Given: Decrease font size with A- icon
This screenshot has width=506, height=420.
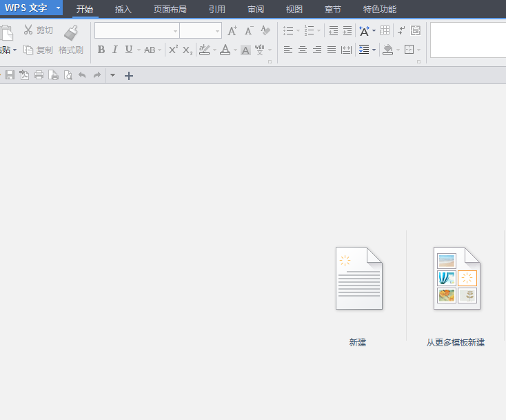Looking at the screenshot, I should (249, 30).
